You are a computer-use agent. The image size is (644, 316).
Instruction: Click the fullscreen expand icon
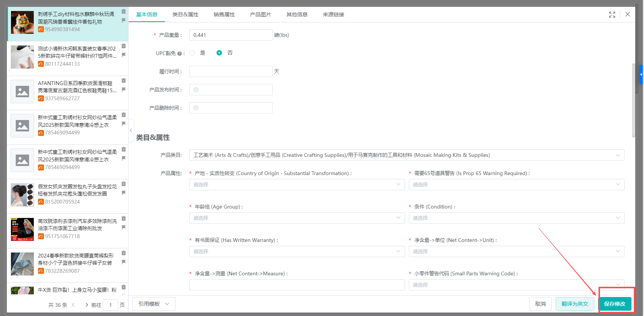coord(612,14)
